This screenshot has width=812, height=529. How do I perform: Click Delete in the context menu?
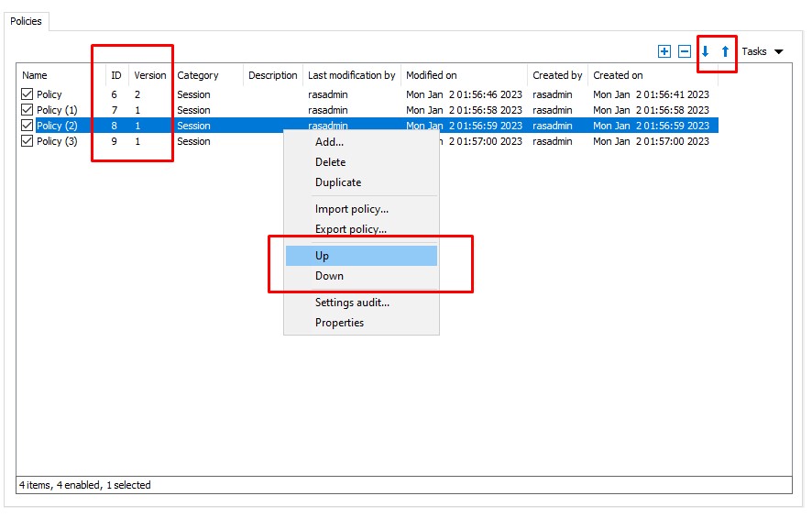331,162
